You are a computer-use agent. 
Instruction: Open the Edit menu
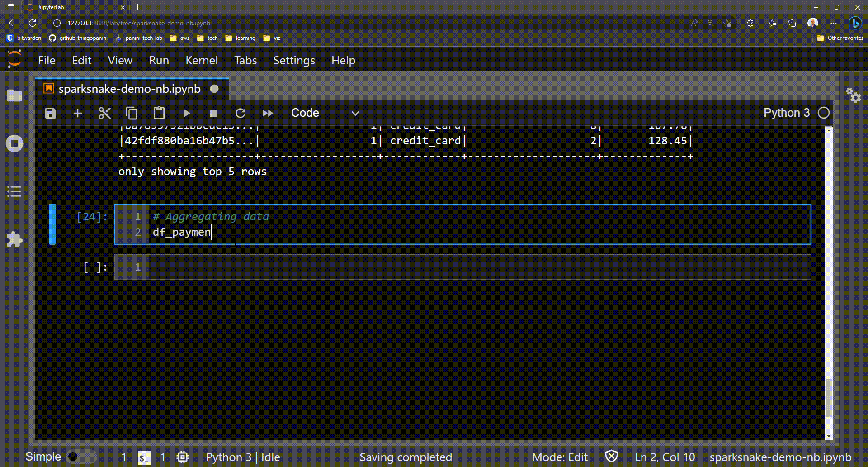[x=82, y=60]
